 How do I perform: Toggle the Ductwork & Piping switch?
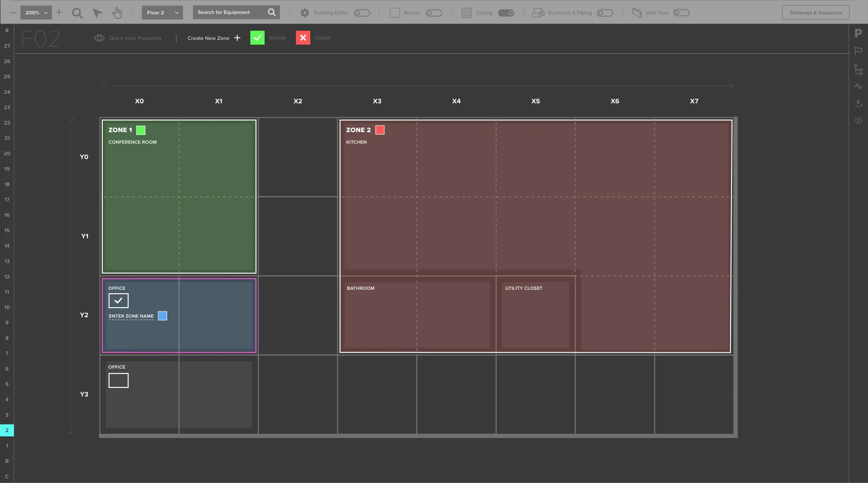[x=605, y=13]
